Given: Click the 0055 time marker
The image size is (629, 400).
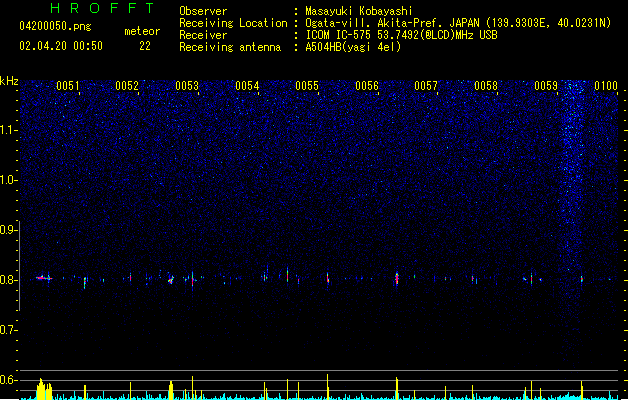Looking at the screenshot, I should coord(307,85).
